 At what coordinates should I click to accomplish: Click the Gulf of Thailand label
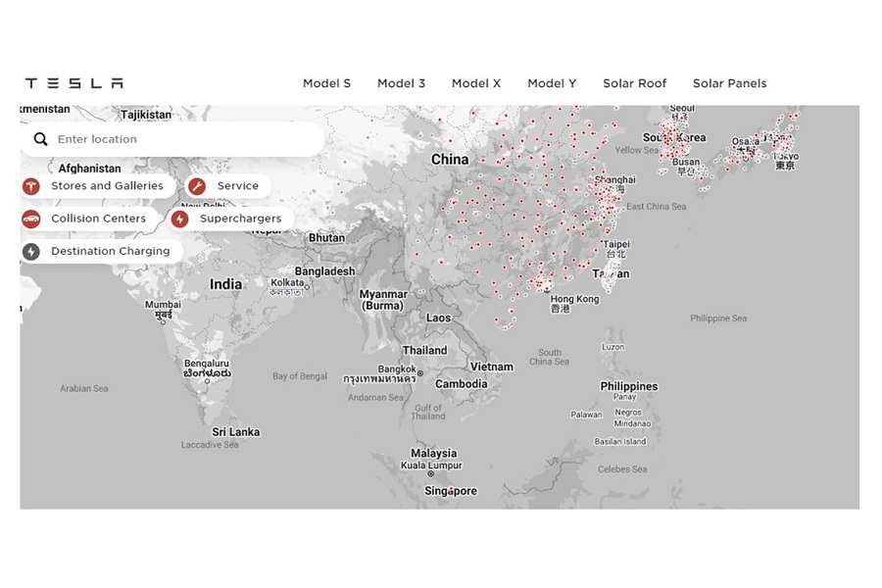(428, 412)
